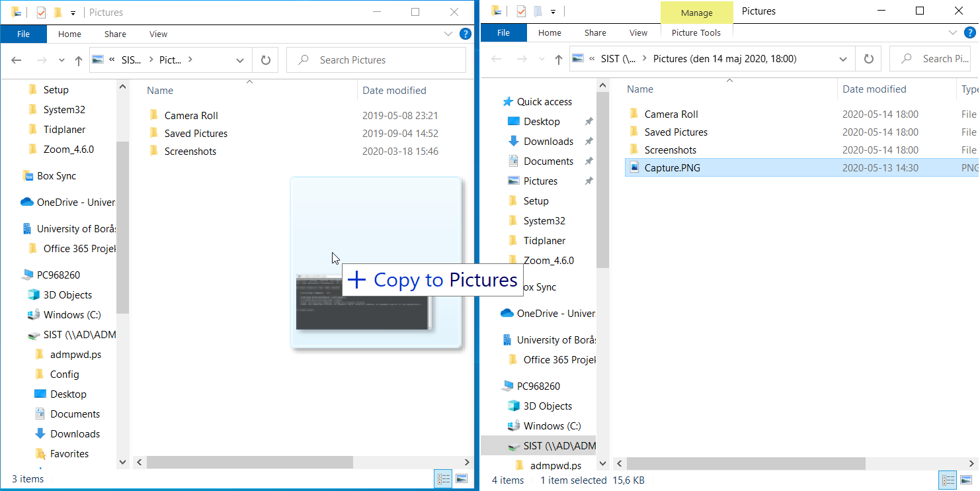Expand address history dropdown in right window

[843, 59]
